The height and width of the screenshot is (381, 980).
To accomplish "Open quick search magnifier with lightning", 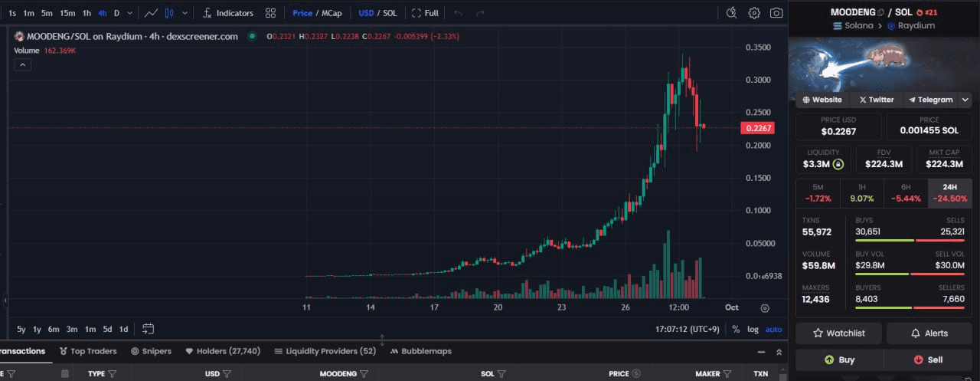I will point(732,13).
